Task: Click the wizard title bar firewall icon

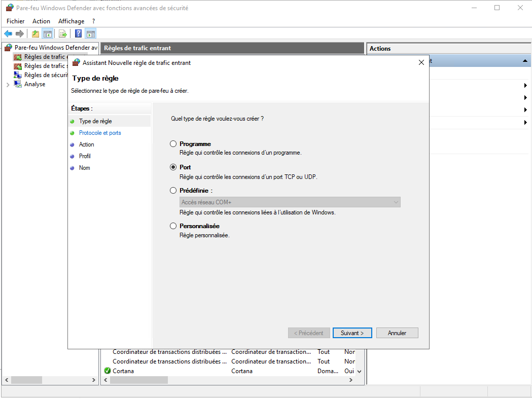Action: point(77,62)
